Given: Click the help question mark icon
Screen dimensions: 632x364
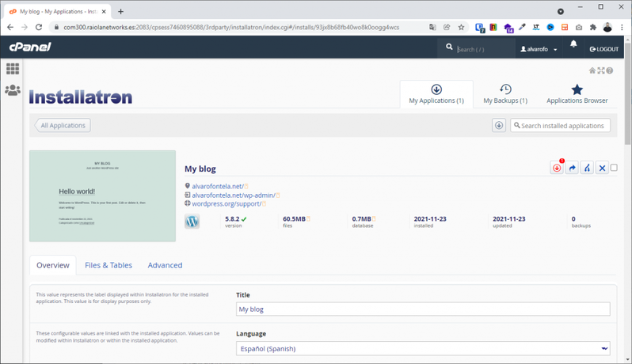Looking at the screenshot, I should (610, 70).
